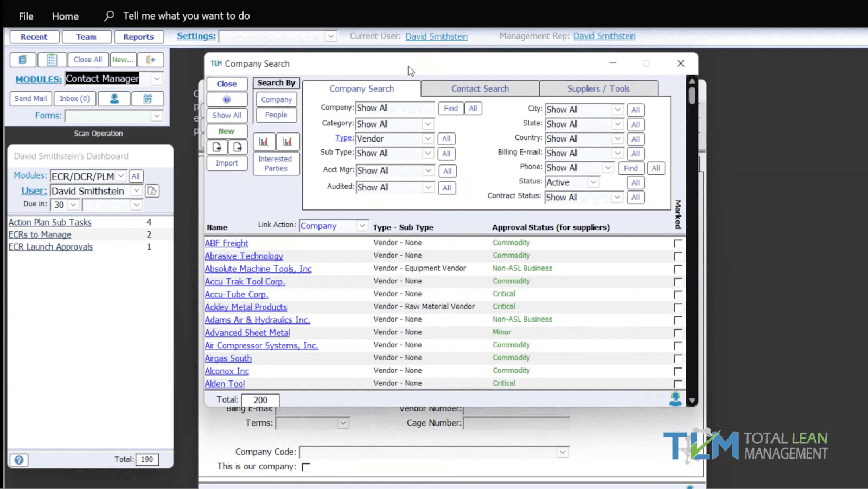Click the Interested Parties button
Image resolution: width=868 pixels, height=489 pixels.
(276, 163)
